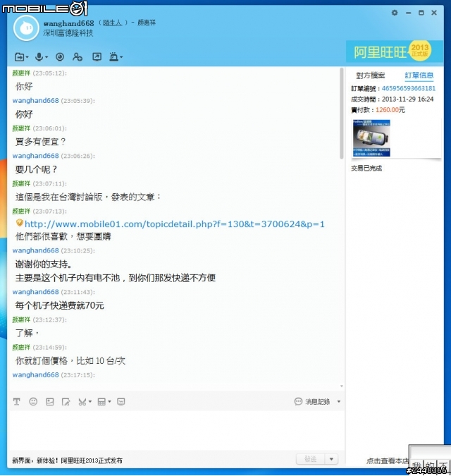The image size is (451, 476).
Task: Expand the microphone options arrow
Action: tap(47, 57)
